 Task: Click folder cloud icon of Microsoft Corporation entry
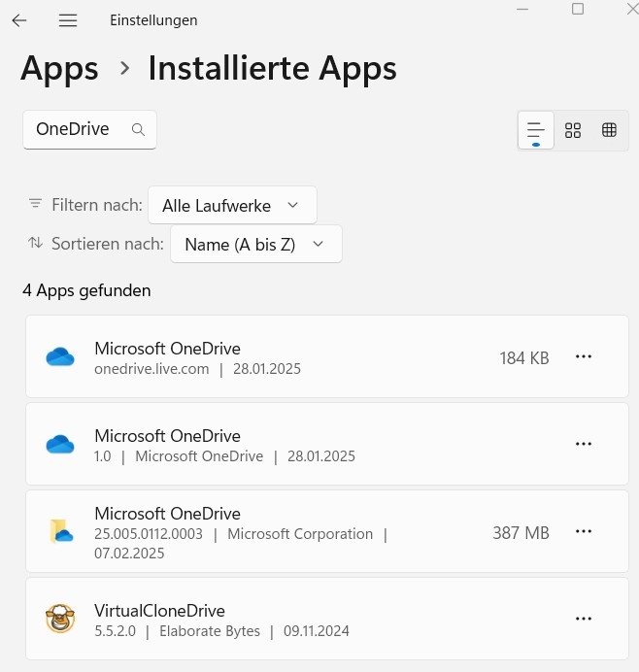point(61,531)
